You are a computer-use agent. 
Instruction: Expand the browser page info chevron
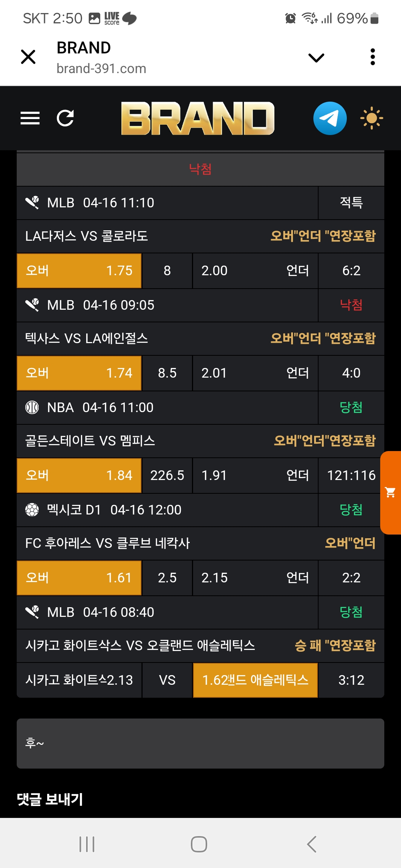pos(316,57)
